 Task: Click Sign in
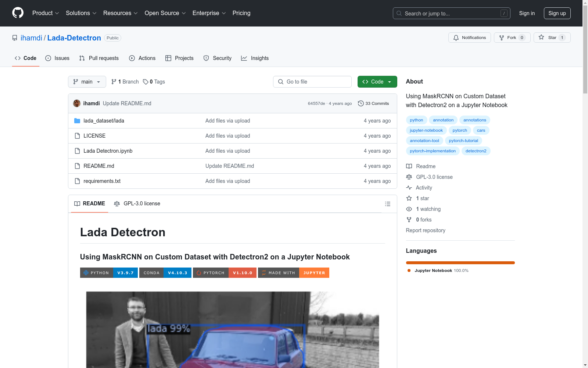527,13
